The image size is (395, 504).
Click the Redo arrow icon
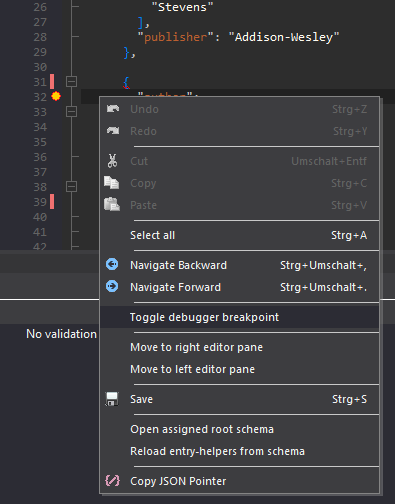[x=113, y=131]
